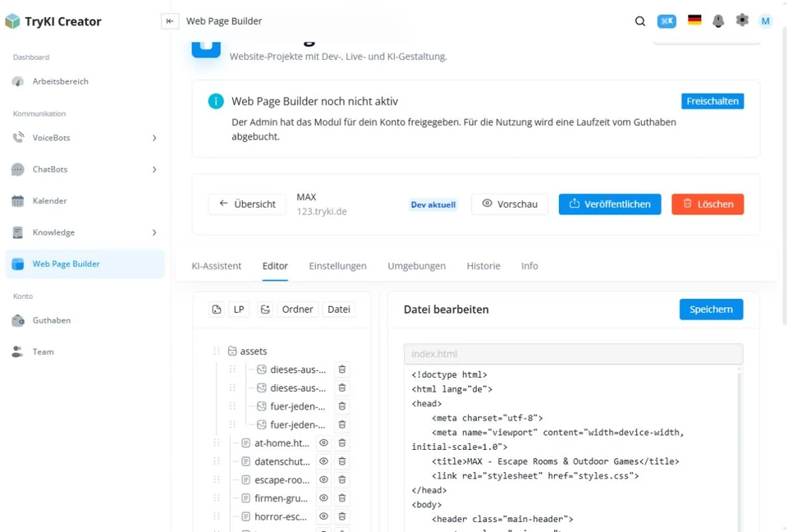Open the horror-esc... file in the tree
Viewport: 788px width, 532px height.
(x=281, y=516)
